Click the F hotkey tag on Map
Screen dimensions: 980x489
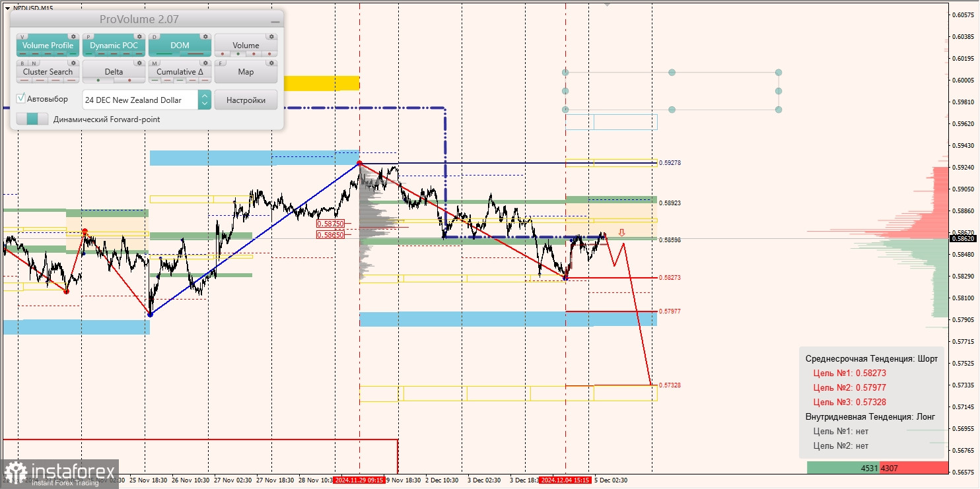click(x=221, y=63)
